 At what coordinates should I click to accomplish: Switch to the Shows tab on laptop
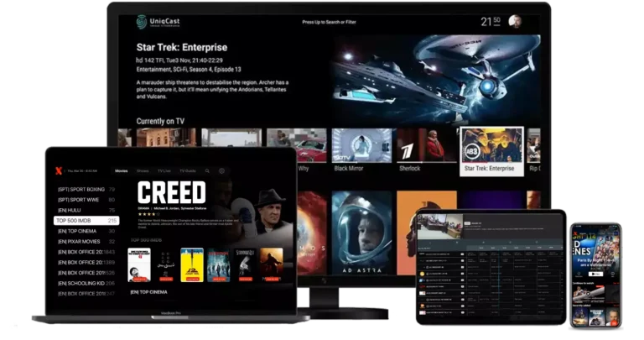[143, 171]
